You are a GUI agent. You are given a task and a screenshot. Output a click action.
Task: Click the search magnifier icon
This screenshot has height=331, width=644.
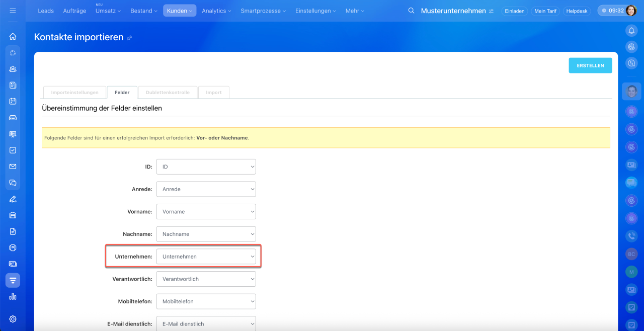point(411,11)
